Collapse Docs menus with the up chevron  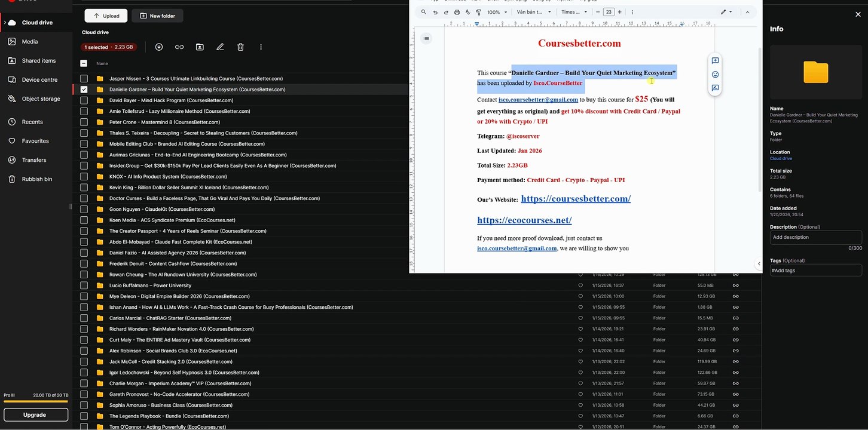click(x=747, y=12)
